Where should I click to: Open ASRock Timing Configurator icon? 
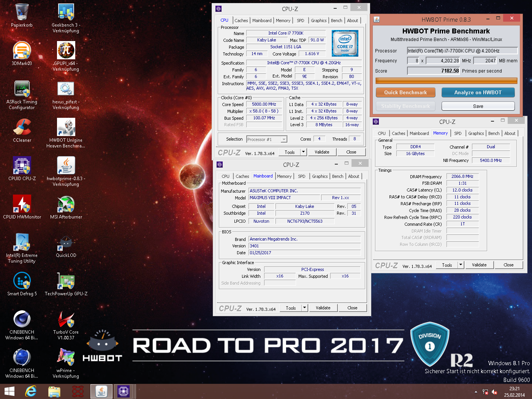[22, 89]
